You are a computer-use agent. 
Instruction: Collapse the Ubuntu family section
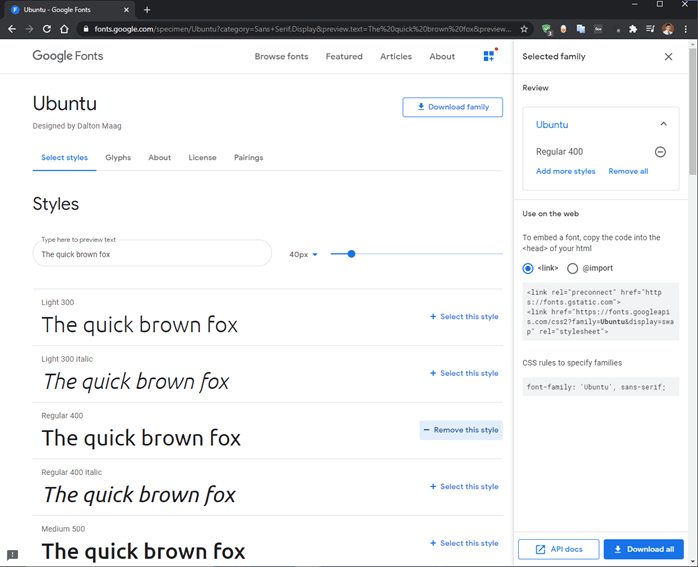click(663, 124)
